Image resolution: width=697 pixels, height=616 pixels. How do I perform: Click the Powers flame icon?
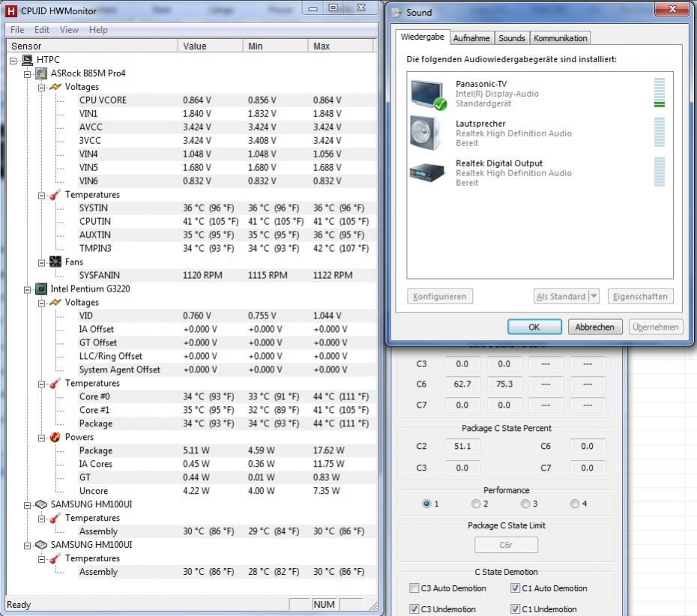[55, 437]
